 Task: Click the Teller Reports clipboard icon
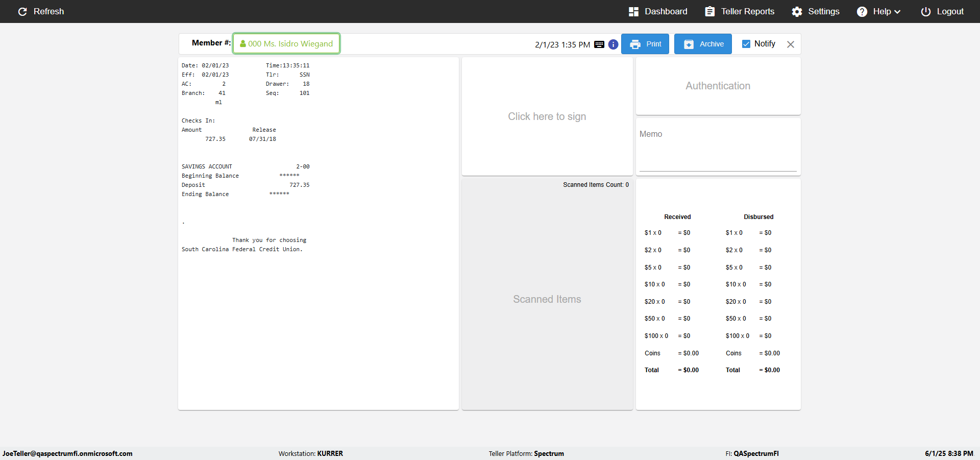coord(709,11)
